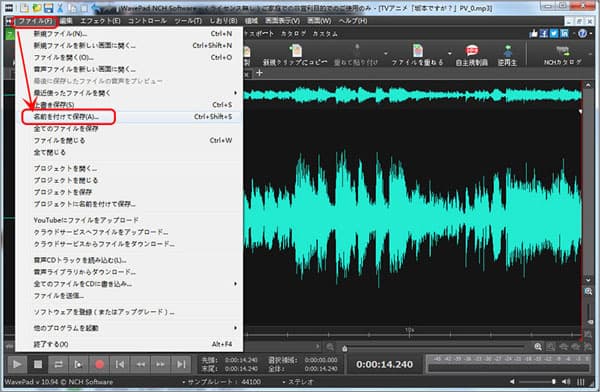
Task: Open the mixer bars icon in status bar
Action: pos(581,382)
